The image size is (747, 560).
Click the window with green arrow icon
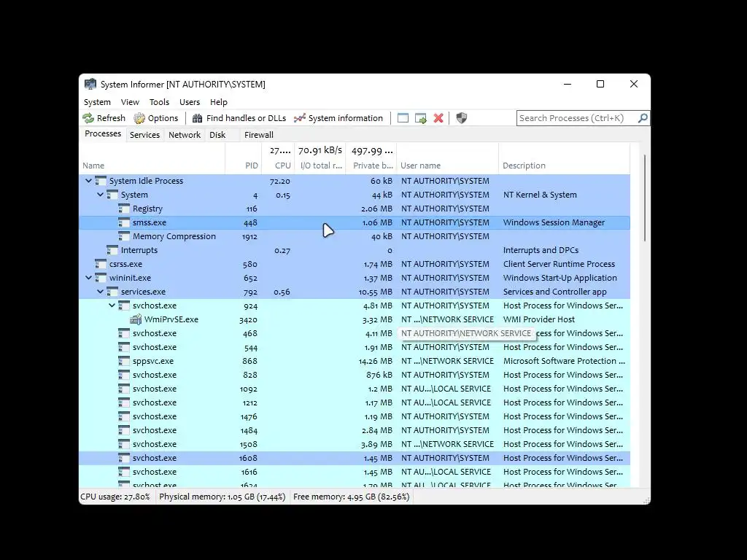421,118
